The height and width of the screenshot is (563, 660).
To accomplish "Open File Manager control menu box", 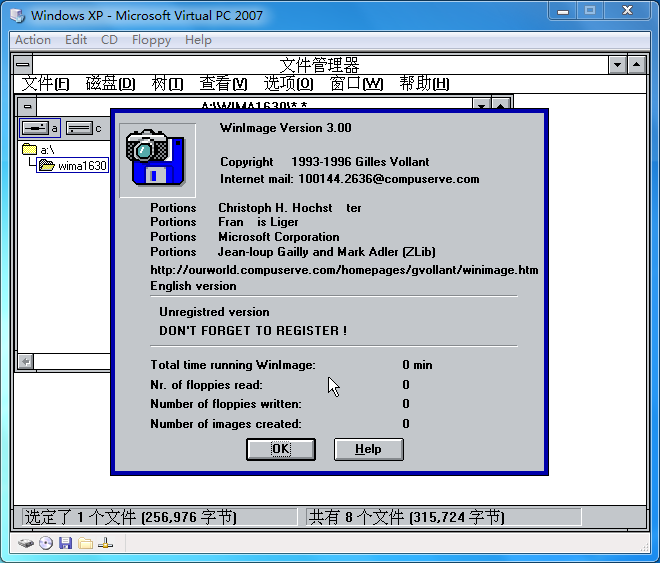I will click(22, 65).
